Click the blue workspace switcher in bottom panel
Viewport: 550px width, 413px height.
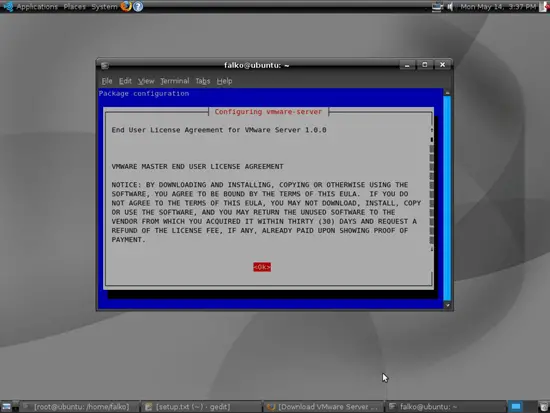pyautogui.click(x=516, y=407)
